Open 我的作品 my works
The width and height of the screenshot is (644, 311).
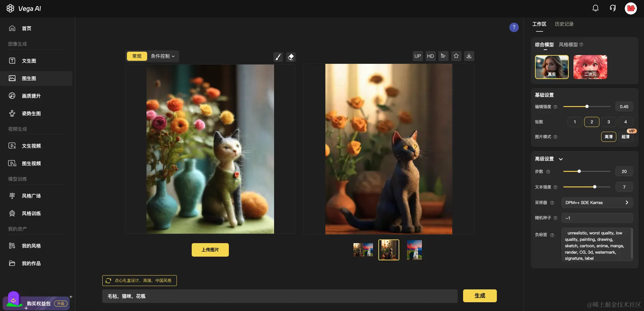[x=36, y=263]
